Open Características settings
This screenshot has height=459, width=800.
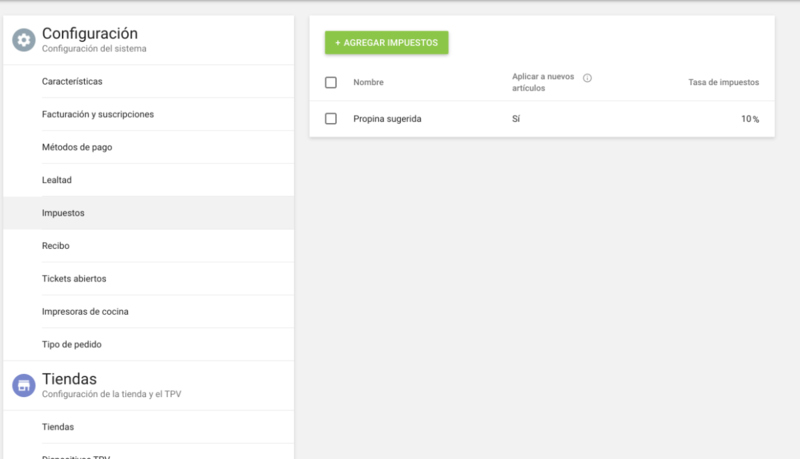point(72,81)
